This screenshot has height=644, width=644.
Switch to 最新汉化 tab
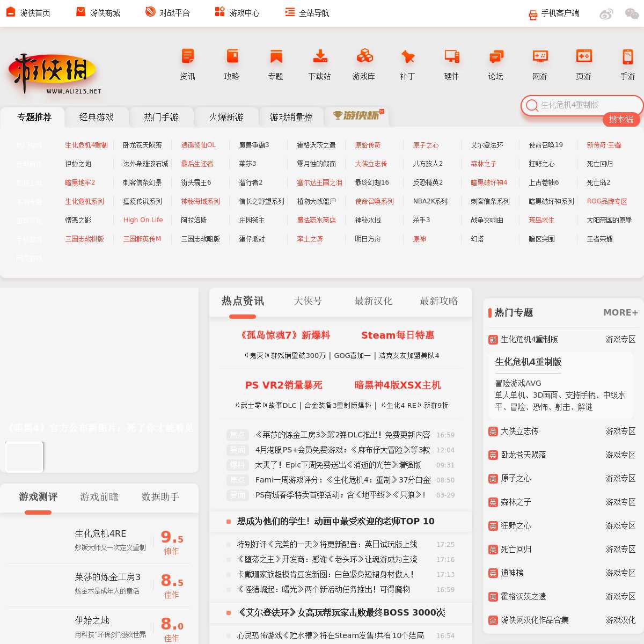tap(374, 301)
